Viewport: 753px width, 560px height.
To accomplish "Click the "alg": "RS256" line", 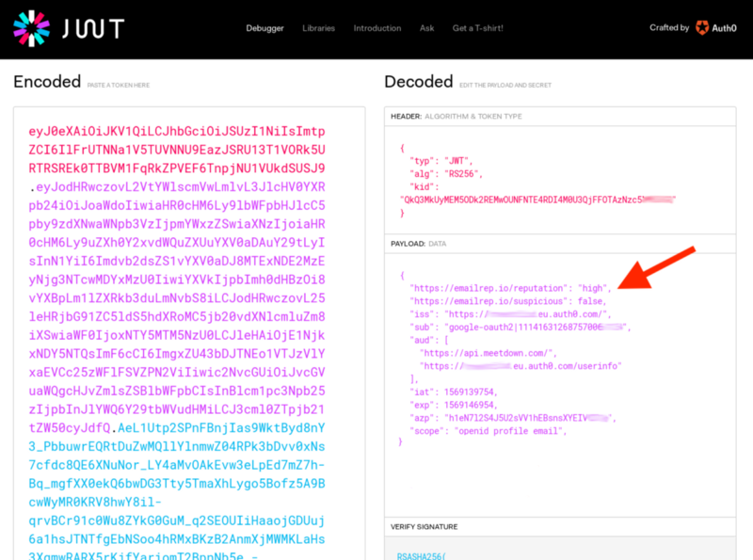I will coord(445,174).
